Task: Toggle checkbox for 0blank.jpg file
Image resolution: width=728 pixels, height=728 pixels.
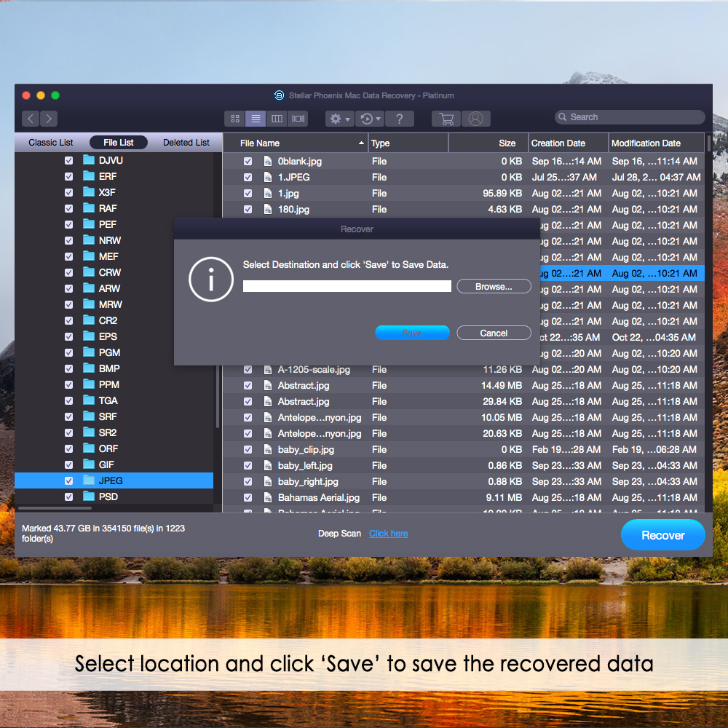Action: pos(248,161)
